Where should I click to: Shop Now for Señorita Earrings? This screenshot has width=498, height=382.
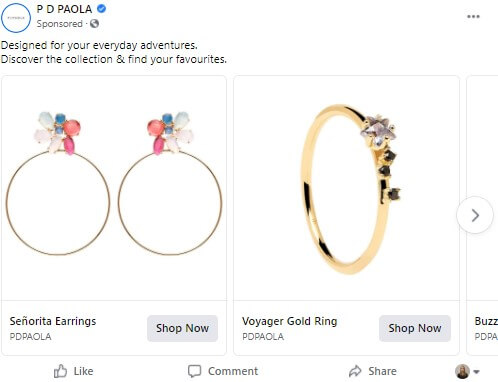click(x=182, y=328)
